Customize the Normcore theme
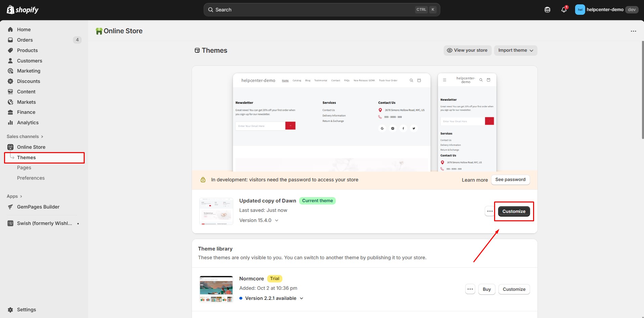644x318 pixels. point(514,289)
